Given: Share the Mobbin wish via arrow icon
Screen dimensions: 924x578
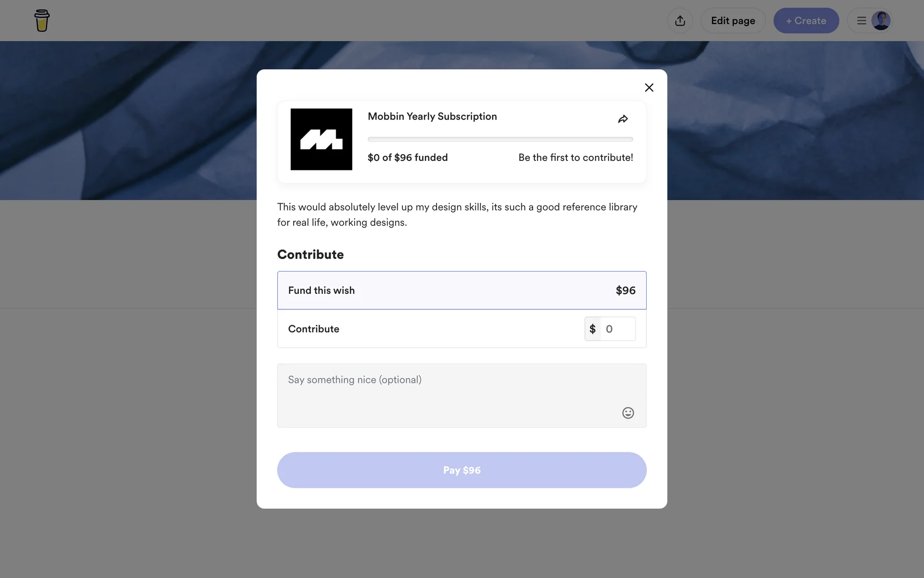Looking at the screenshot, I should [623, 119].
